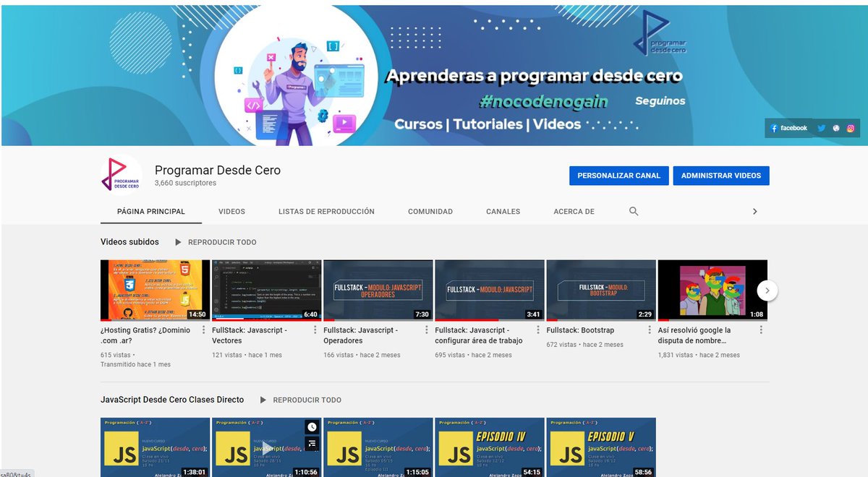This screenshot has width=868, height=477.
Task: Open the Episodio IV JavaScript thumbnail
Action: [490, 447]
